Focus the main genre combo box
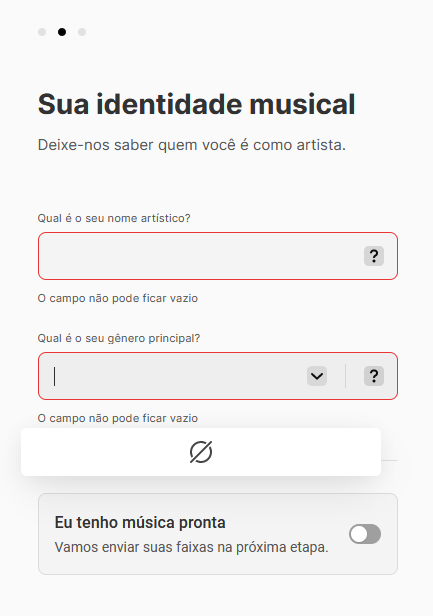Viewport: 433px width, 616px height. pos(177,376)
